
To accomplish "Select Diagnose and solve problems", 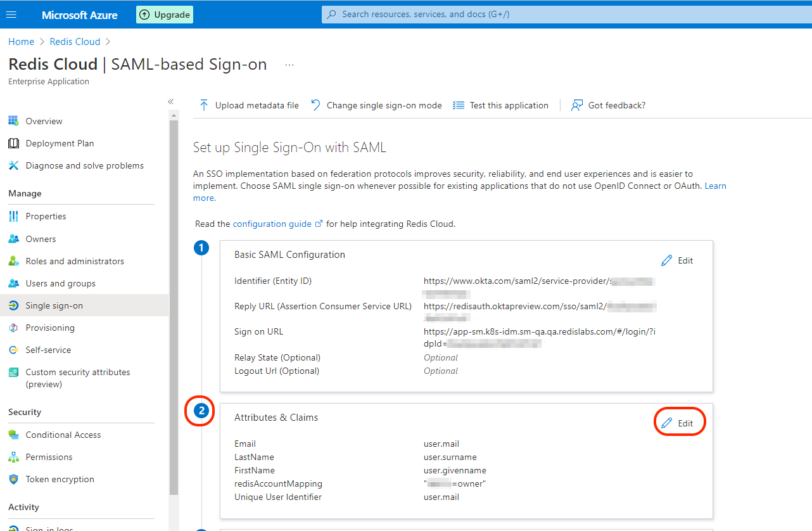I will coord(84,165).
